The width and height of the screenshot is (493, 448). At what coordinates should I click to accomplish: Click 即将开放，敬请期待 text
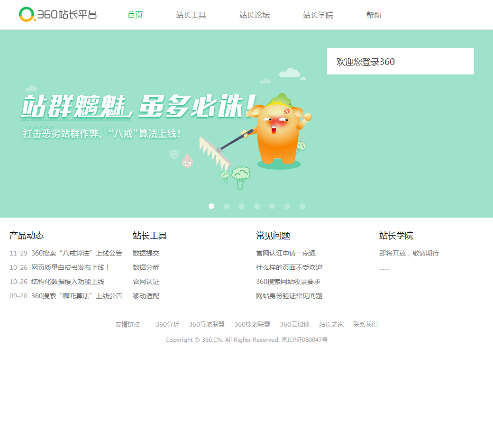409,253
